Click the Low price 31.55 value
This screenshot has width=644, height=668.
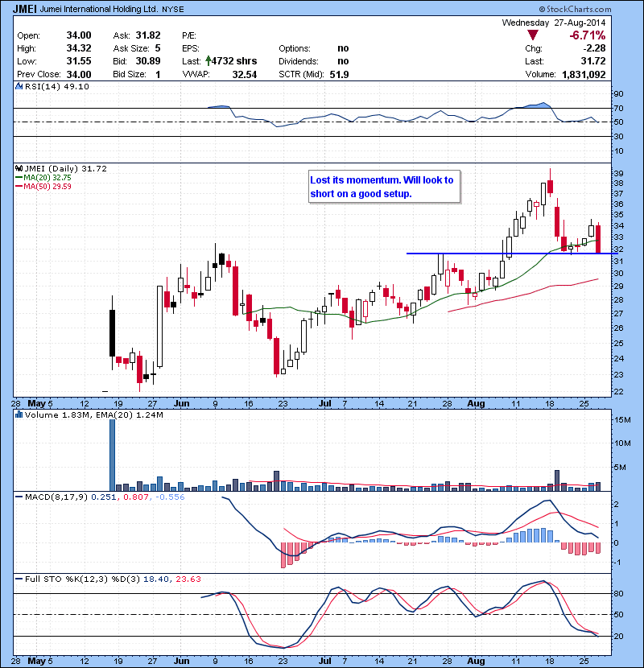[x=79, y=61]
